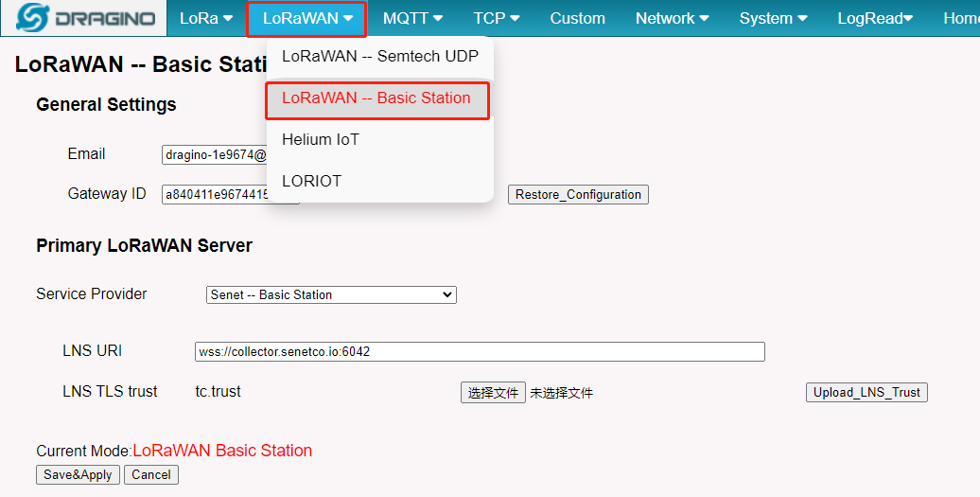The width and height of the screenshot is (980, 497).
Task: Click the tc.trust file name text
Action: tap(219, 391)
